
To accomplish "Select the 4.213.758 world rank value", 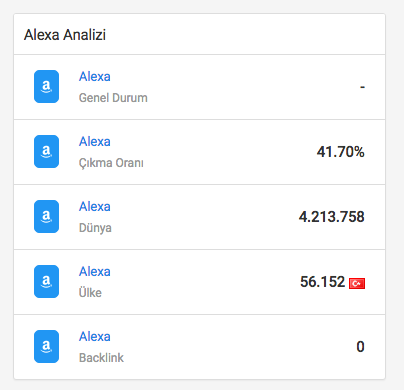I will click(332, 217).
